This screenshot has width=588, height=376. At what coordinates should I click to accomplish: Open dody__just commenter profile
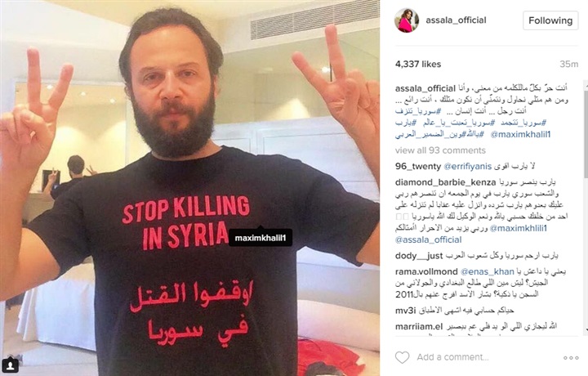pos(419,256)
